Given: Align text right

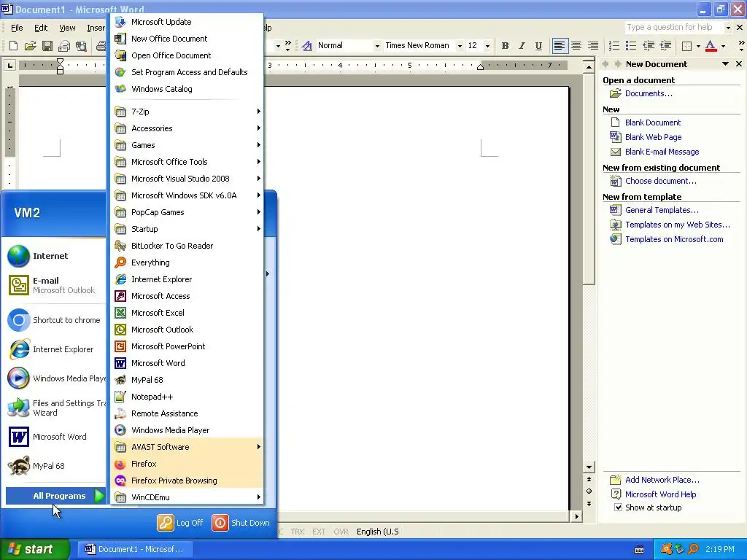Looking at the screenshot, I should tap(593, 46).
